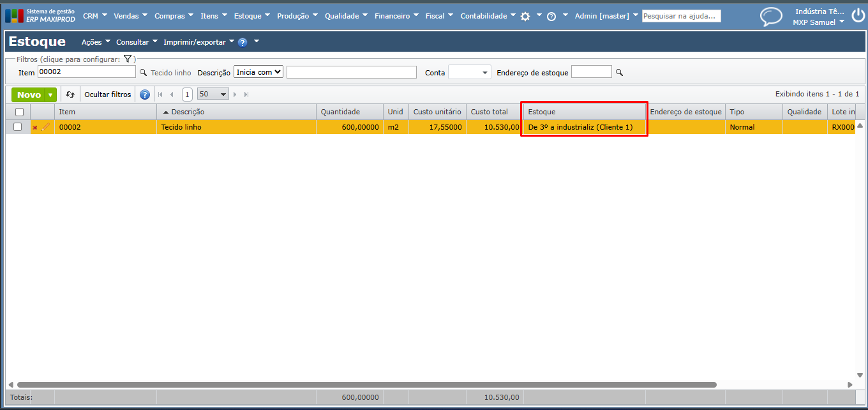Sort by the Item column header

(x=105, y=112)
